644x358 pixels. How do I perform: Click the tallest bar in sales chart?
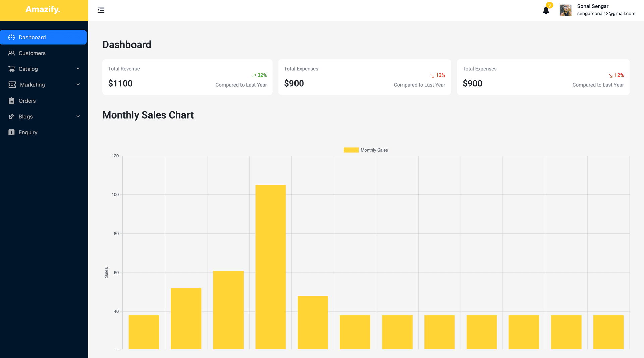click(270, 266)
